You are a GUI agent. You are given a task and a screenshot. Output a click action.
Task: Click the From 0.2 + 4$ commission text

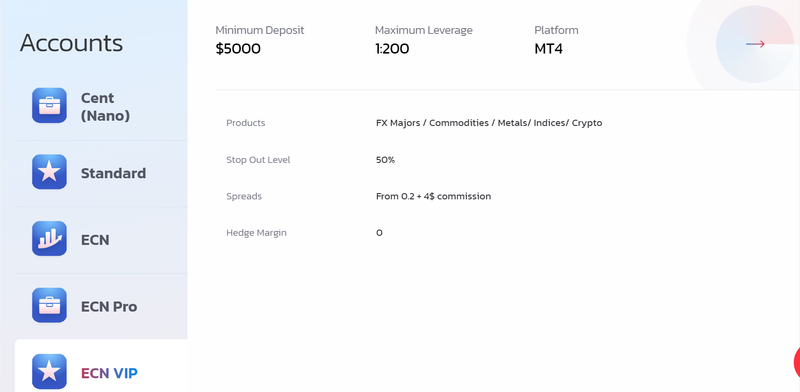[x=433, y=197]
